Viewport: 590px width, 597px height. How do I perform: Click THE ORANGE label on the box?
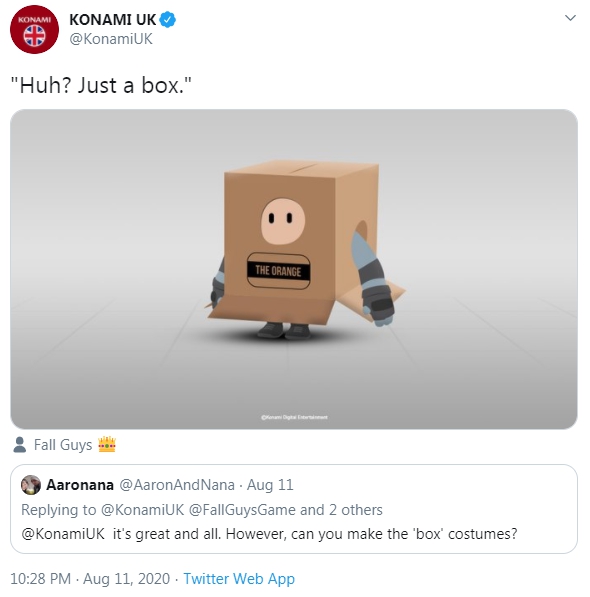(279, 271)
